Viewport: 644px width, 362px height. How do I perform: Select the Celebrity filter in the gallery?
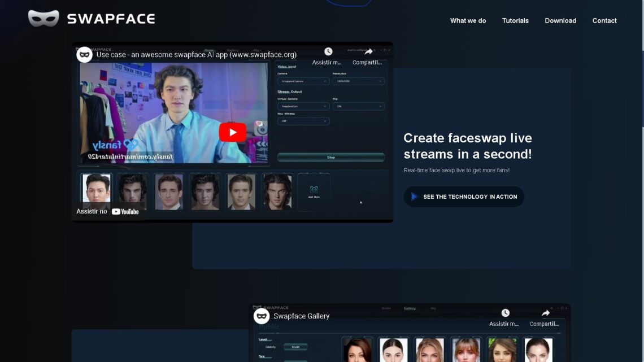pos(269,346)
